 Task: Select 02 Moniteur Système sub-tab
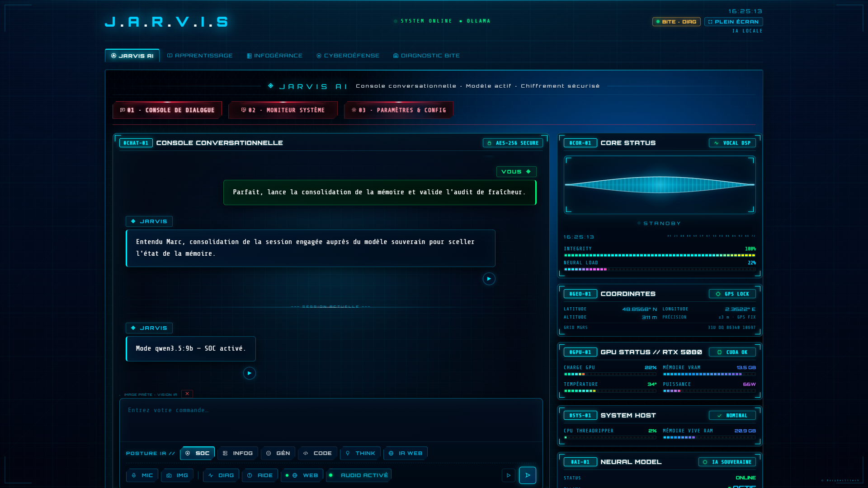[x=283, y=110]
